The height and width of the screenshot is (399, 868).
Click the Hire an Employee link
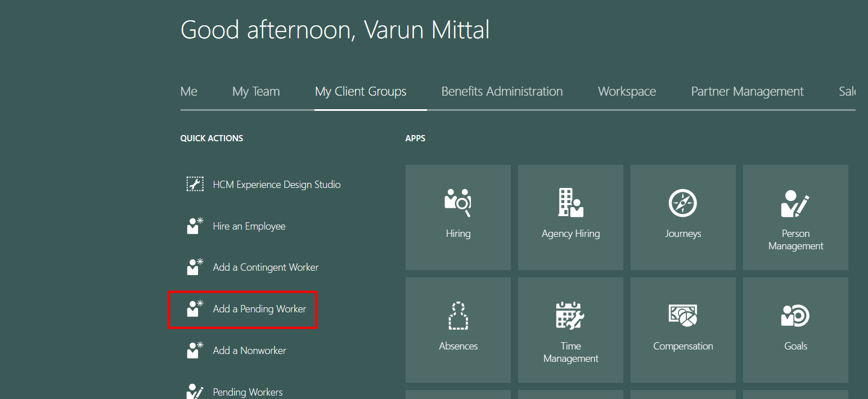pos(249,226)
